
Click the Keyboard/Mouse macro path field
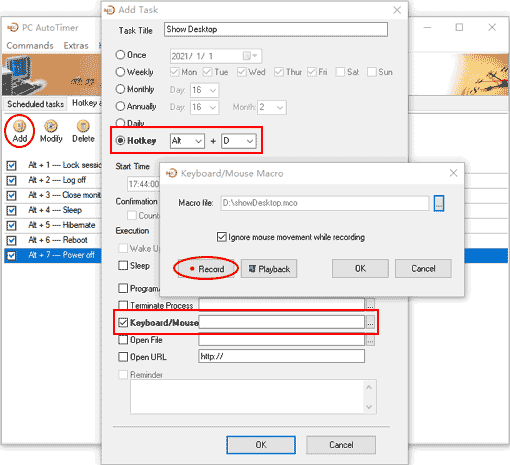click(x=281, y=322)
